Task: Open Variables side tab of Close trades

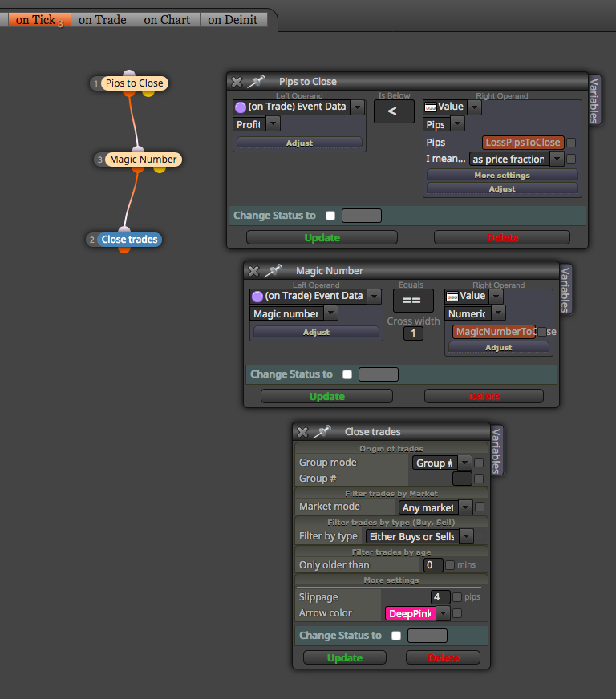Action: pyautogui.click(x=496, y=451)
